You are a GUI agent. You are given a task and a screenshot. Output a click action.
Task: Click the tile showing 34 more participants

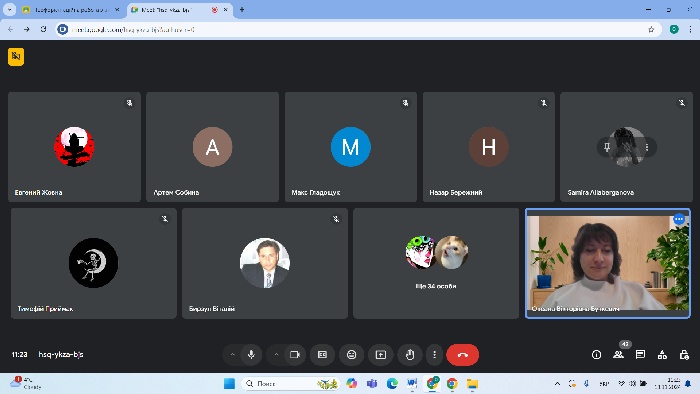(436, 263)
